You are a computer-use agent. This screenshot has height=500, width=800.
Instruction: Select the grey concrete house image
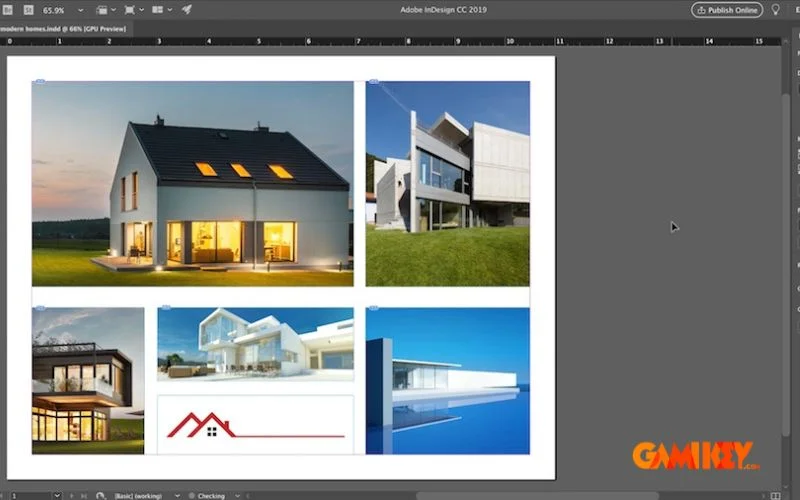(447, 184)
